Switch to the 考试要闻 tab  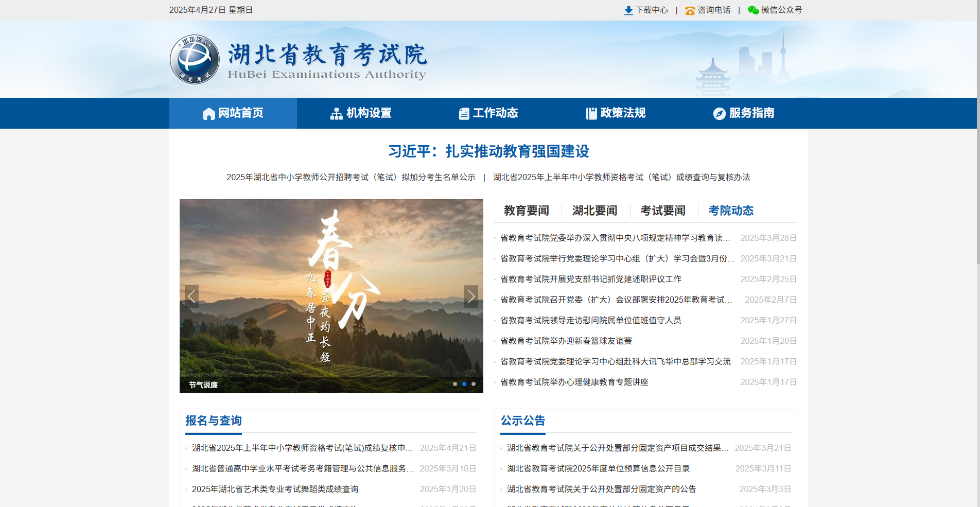(x=663, y=211)
